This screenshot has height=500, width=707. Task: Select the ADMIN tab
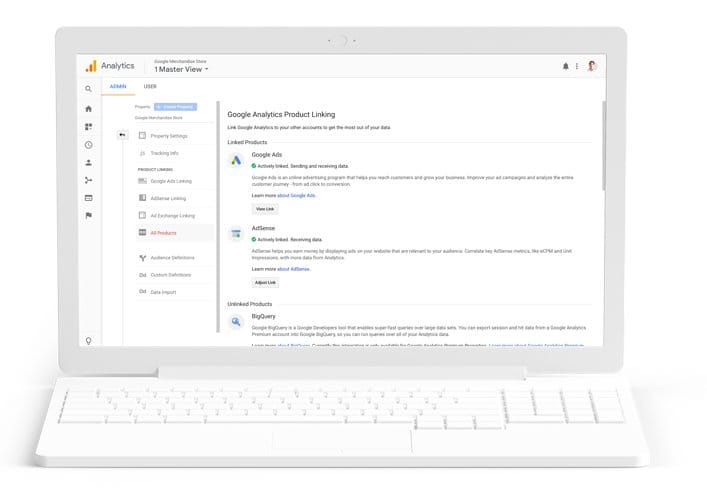(x=118, y=87)
